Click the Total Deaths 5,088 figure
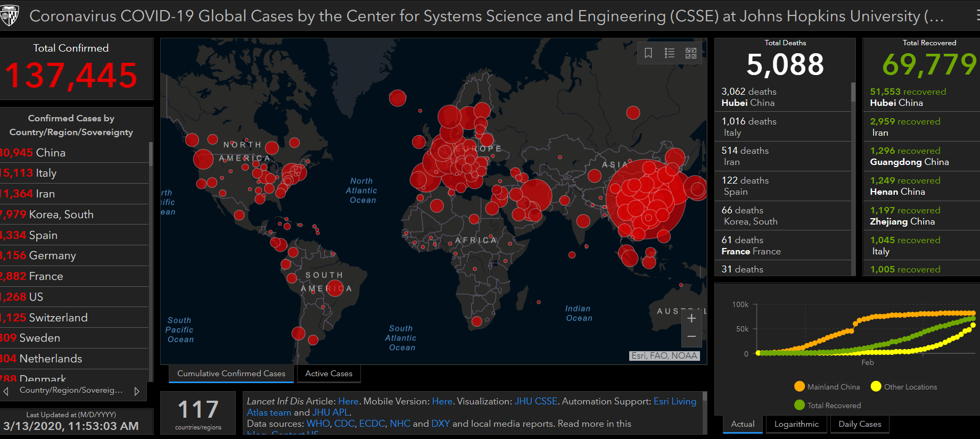Viewport: 980px width, 439px height. coord(785,64)
